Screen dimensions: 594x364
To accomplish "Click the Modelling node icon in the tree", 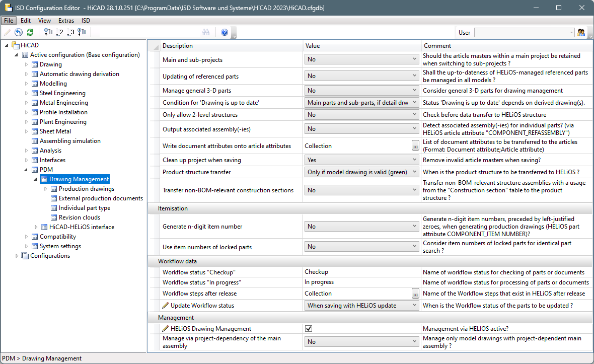I will coord(35,84).
